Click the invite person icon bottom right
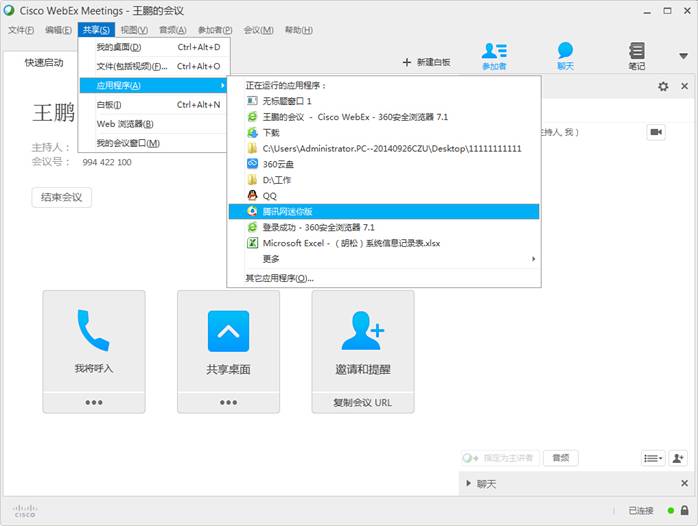Viewport: 698px width, 526px height. (678, 458)
